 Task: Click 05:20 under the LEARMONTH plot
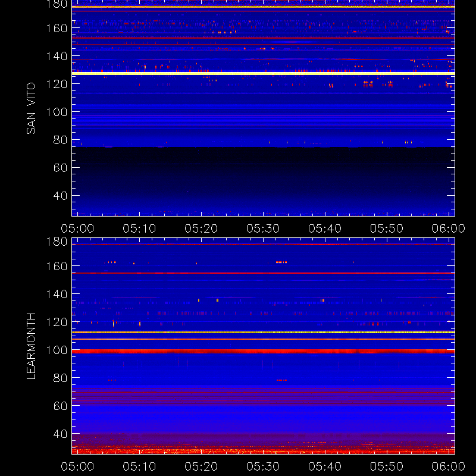201,466
